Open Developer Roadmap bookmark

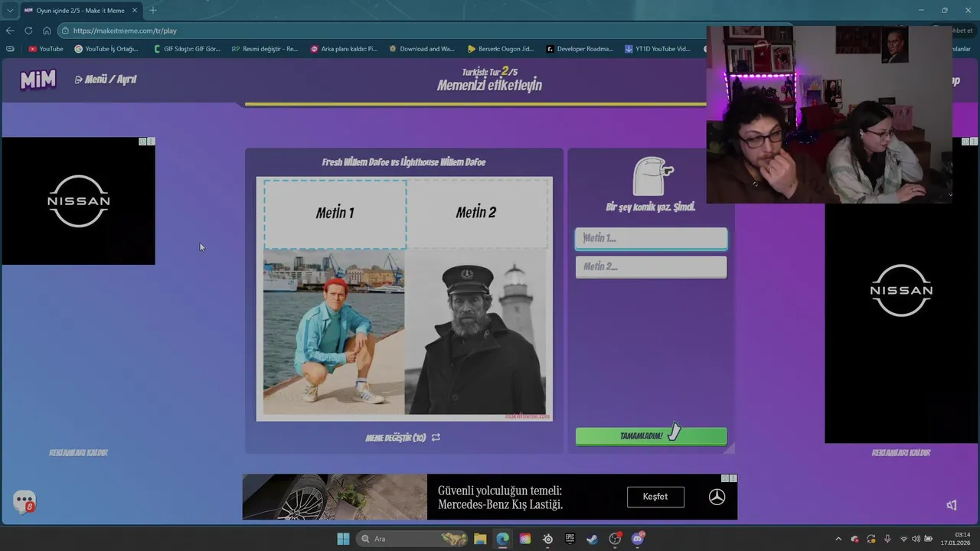click(x=580, y=49)
